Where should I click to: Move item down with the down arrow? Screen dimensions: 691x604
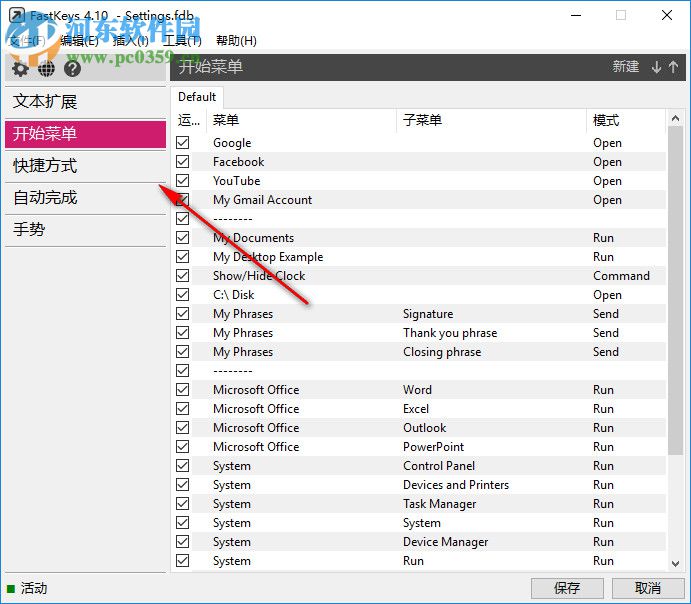[x=656, y=67]
